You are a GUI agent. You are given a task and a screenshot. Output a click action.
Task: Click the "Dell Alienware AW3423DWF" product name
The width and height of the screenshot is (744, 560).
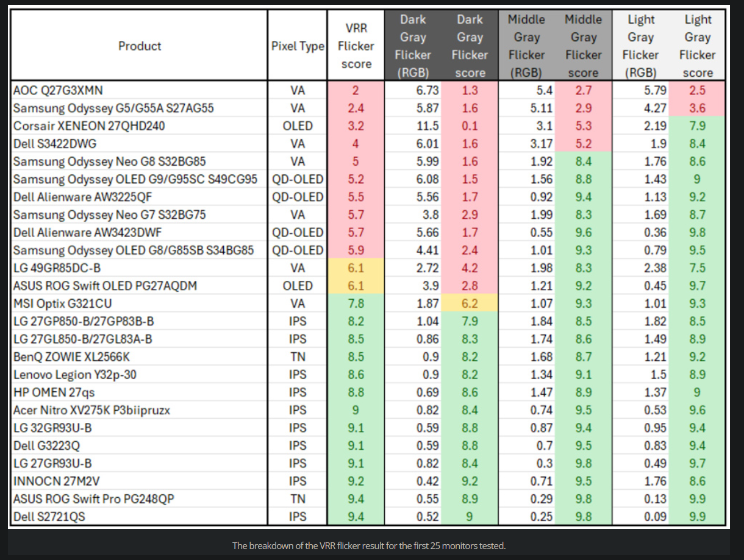click(x=87, y=233)
